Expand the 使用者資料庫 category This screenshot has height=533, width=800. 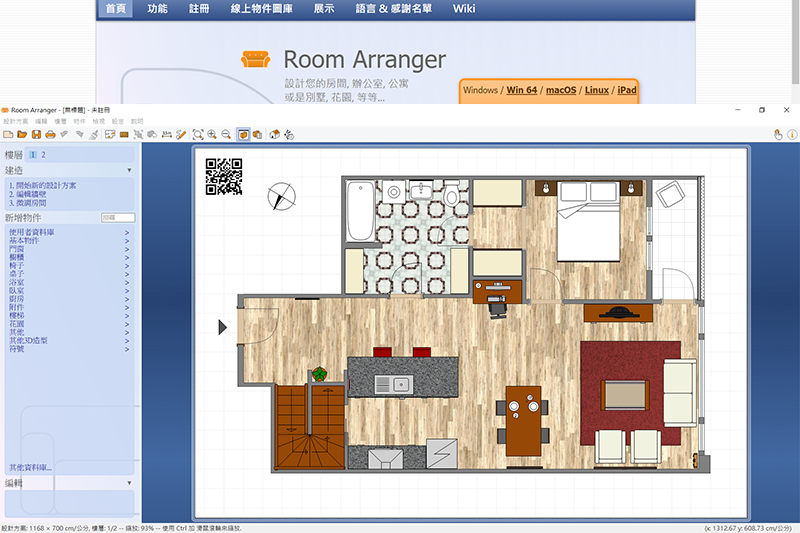pyautogui.click(x=69, y=233)
